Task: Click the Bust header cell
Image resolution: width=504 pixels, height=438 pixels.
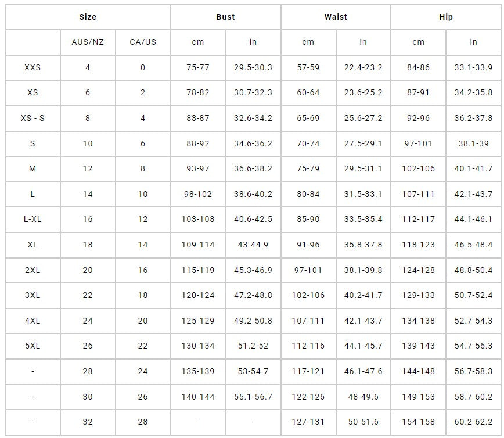Action: [x=225, y=17]
